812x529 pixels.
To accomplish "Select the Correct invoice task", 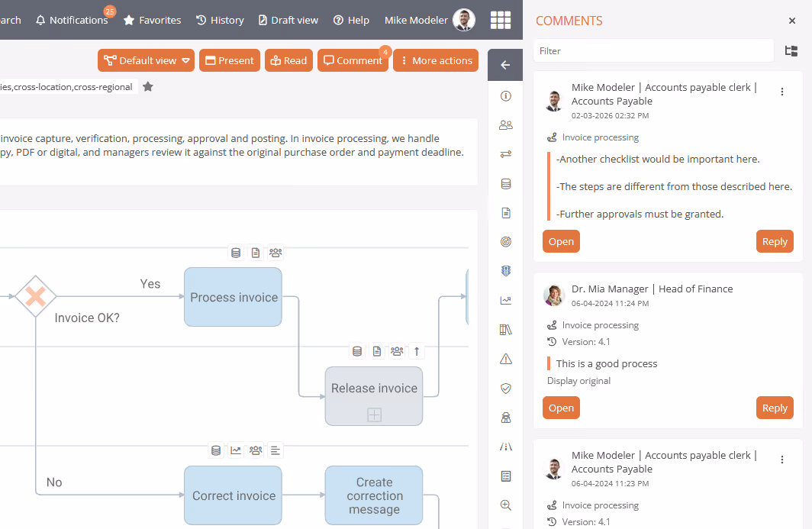I will coord(233,495).
